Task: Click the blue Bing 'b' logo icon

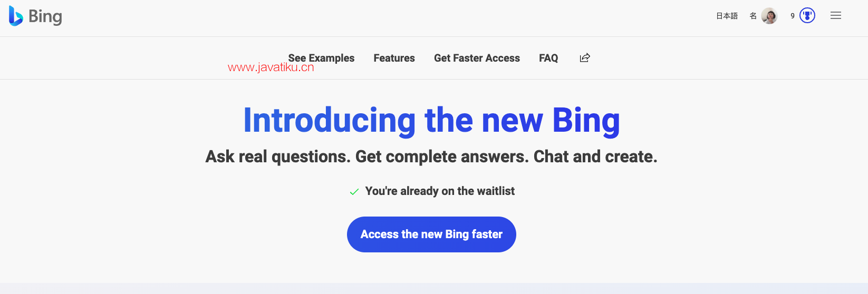Action: (16, 16)
